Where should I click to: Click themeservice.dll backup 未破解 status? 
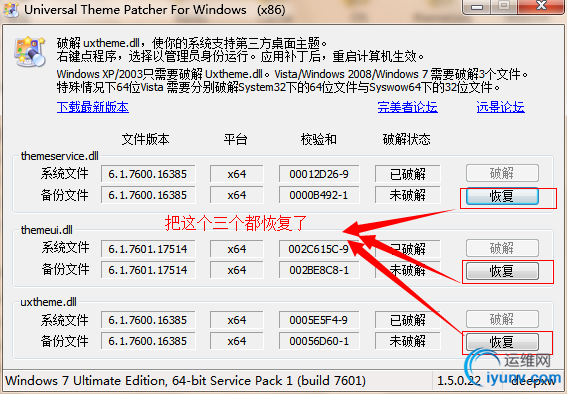tap(408, 195)
